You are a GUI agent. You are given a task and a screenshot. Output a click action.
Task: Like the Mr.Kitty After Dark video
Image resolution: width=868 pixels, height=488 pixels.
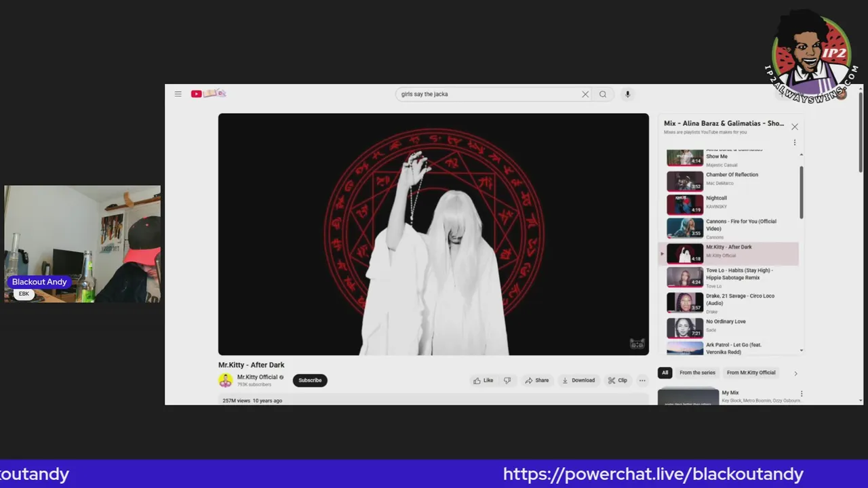tap(484, 380)
